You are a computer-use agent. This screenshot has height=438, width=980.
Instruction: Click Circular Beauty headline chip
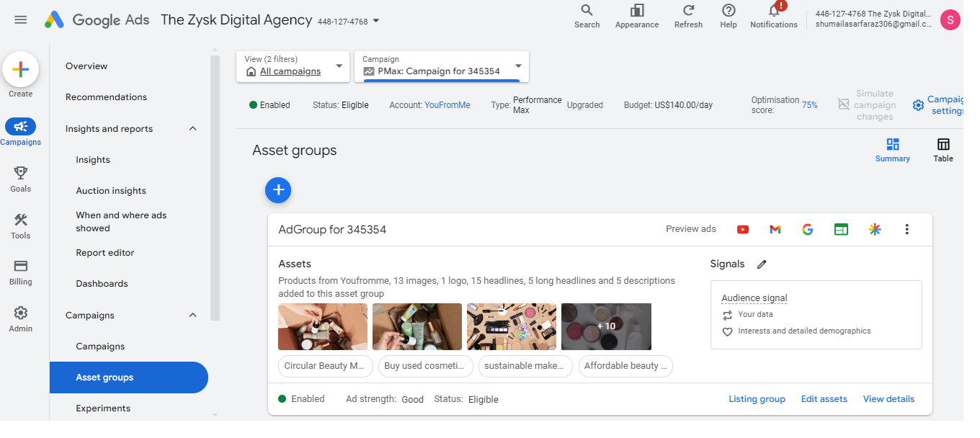(x=326, y=366)
